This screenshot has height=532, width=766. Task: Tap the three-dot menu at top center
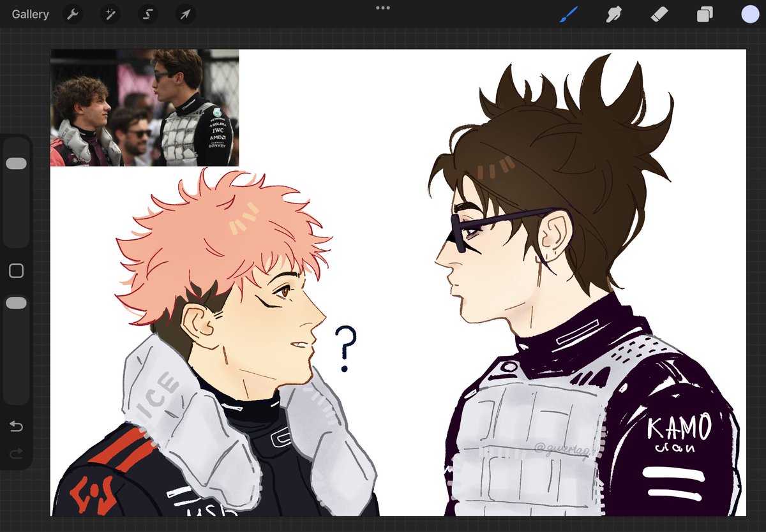pos(383,8)
